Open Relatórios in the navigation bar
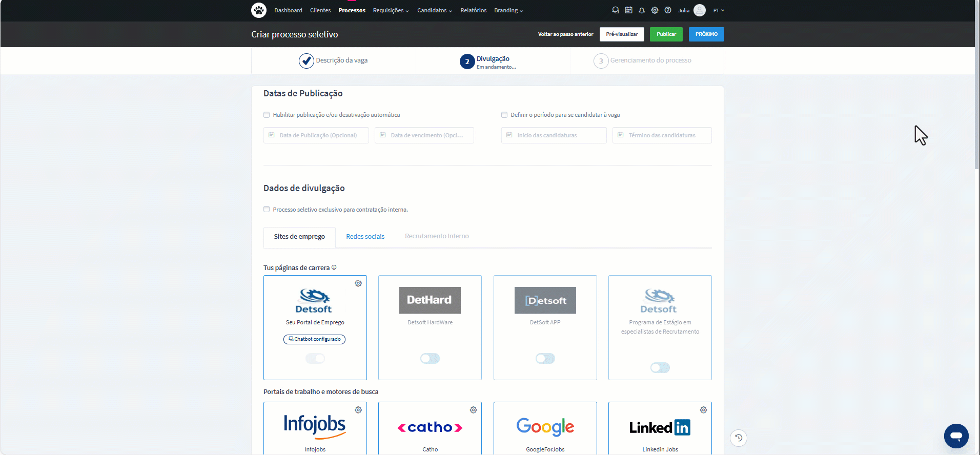This screenshot has height=455, width=980. [x=473, y=10]
